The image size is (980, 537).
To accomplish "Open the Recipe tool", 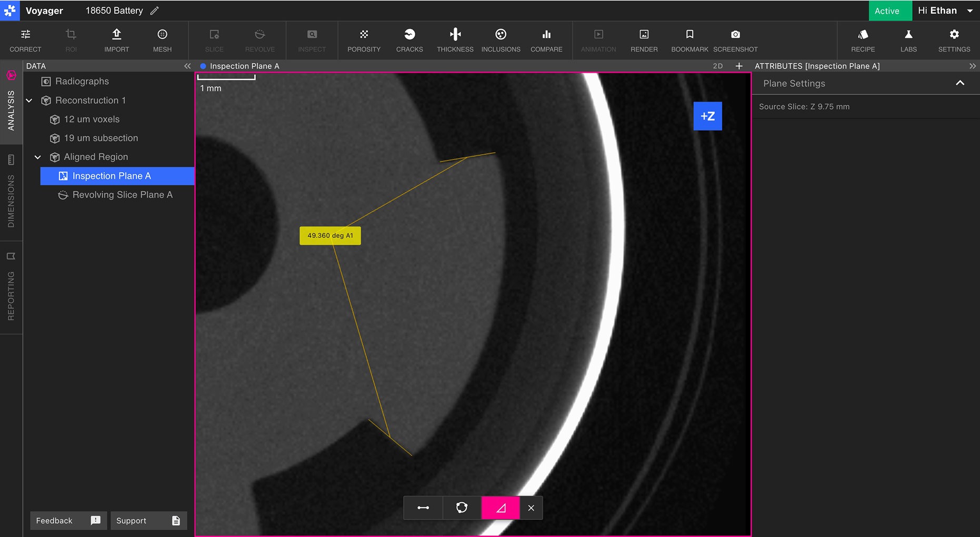I will 863,41.
